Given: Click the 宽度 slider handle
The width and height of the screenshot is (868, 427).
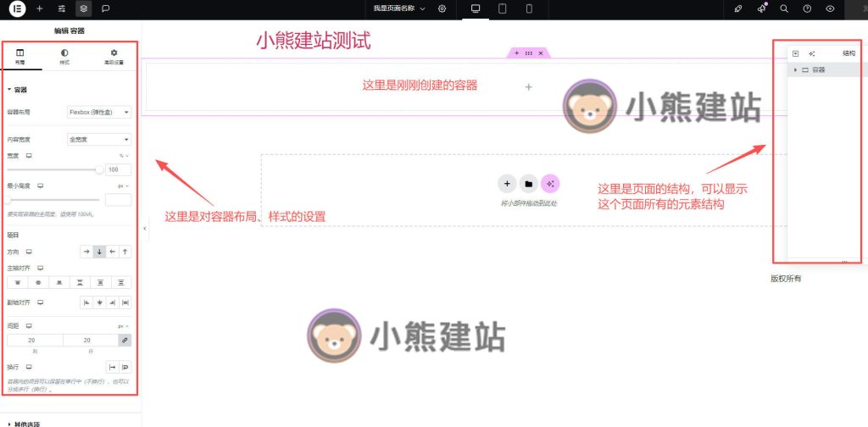Looking at the screenshot, I should (x=99, y=169).
